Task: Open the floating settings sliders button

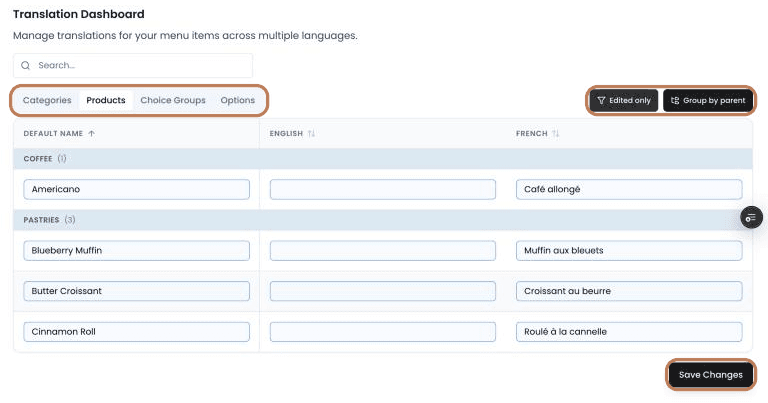Action: [751, 218]
